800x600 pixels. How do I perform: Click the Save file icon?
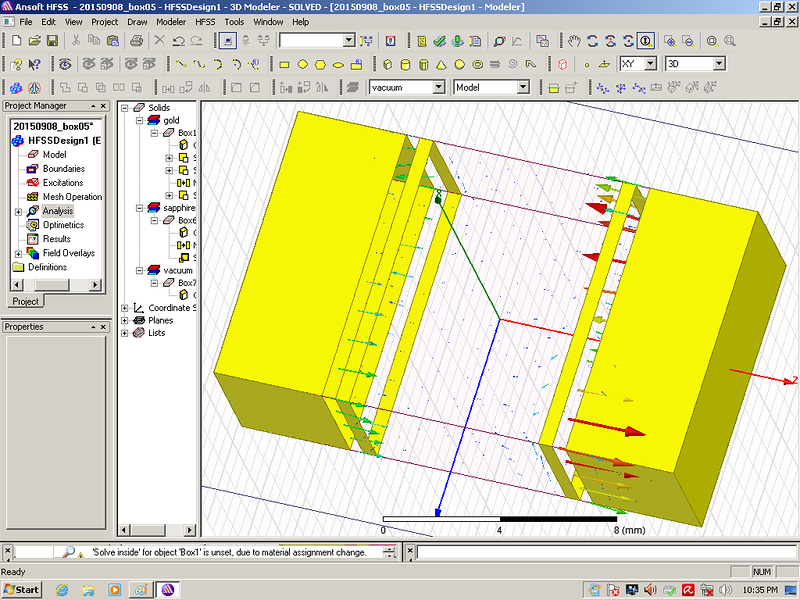[51, 41]
